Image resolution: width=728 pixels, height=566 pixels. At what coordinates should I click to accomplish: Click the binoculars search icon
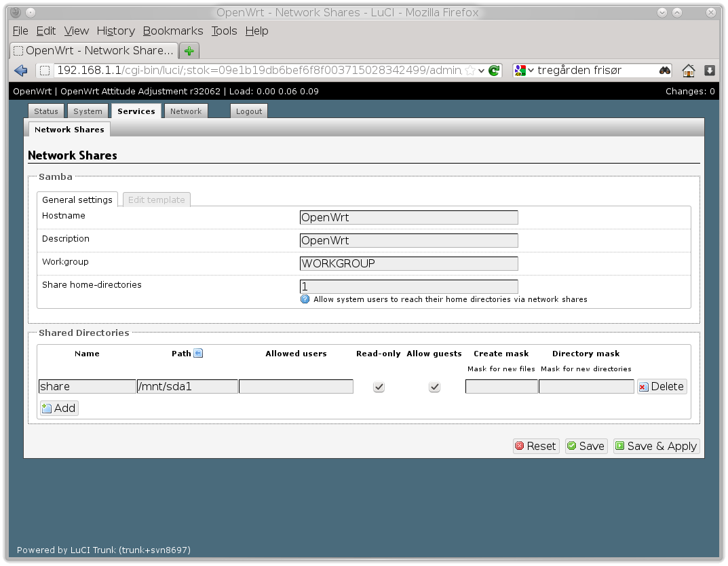(x=665, y=71)
